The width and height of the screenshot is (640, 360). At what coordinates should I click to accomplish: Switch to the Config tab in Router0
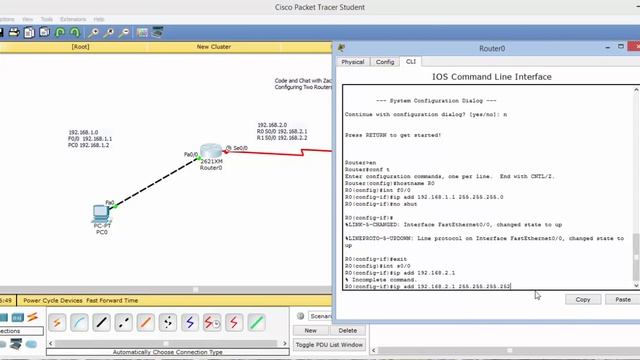385,62
